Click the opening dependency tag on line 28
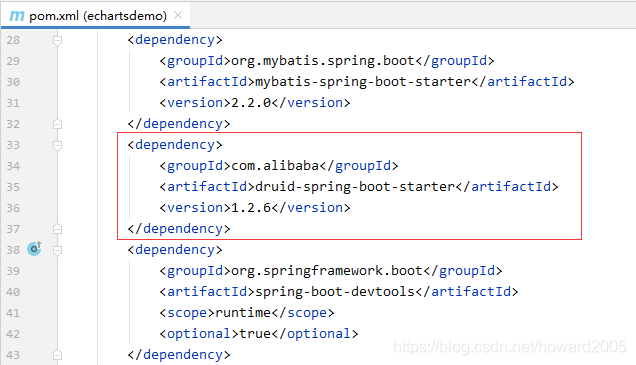Viewport: 636px width, 365px height. point(175,40)
